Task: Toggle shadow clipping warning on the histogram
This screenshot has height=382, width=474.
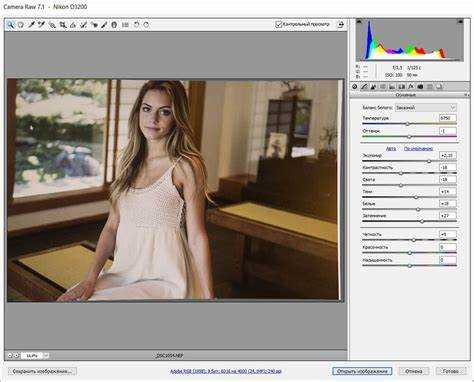Action: pos(359,22)
